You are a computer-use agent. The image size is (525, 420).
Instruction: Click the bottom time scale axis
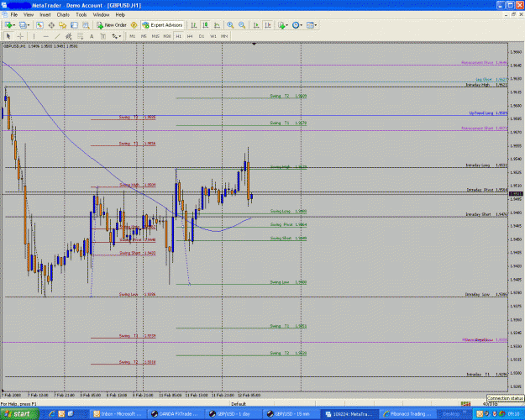(x=255, y=395)
